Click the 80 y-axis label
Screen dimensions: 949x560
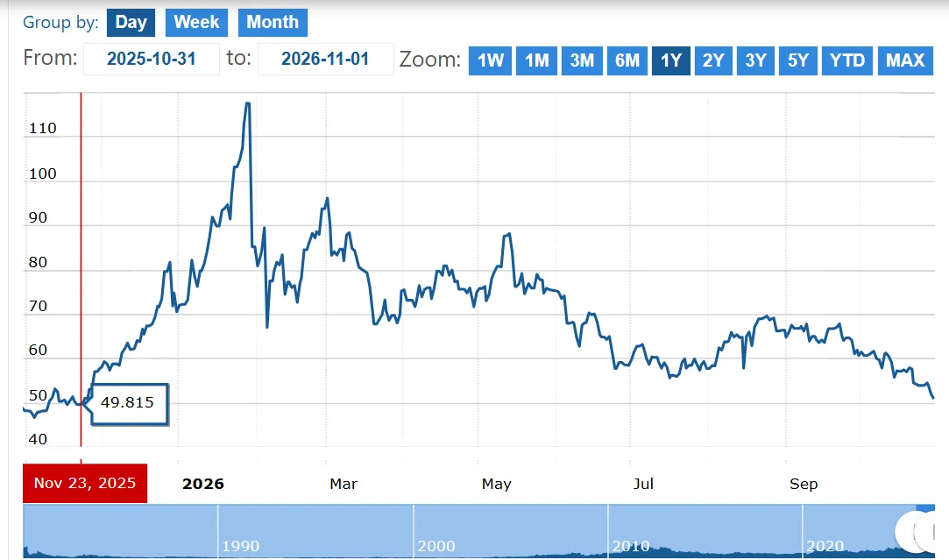pyautogui.click(x=38, y=262)
